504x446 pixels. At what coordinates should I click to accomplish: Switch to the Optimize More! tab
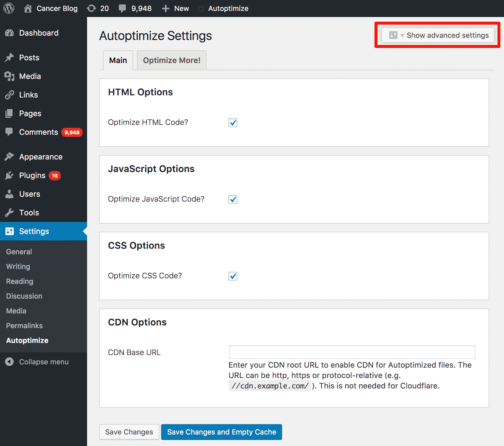pyautogui.click(x=172, y=60)
